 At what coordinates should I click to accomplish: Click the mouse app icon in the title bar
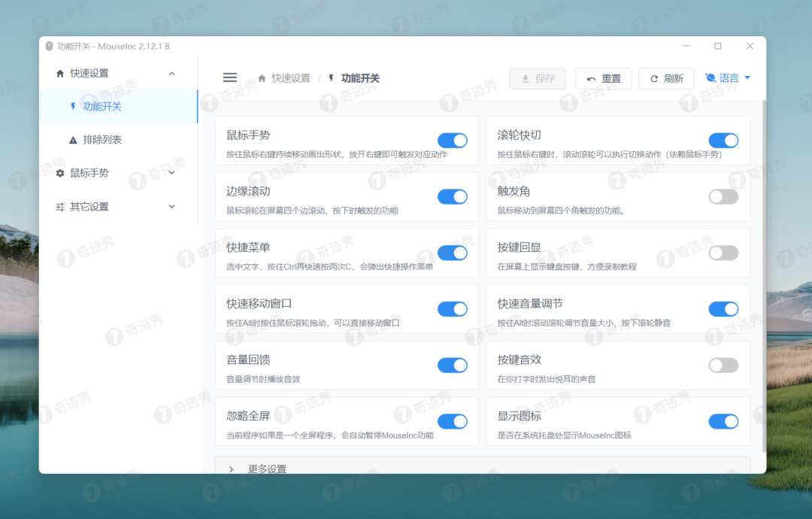pyautogui.click(x=49, y=46)
